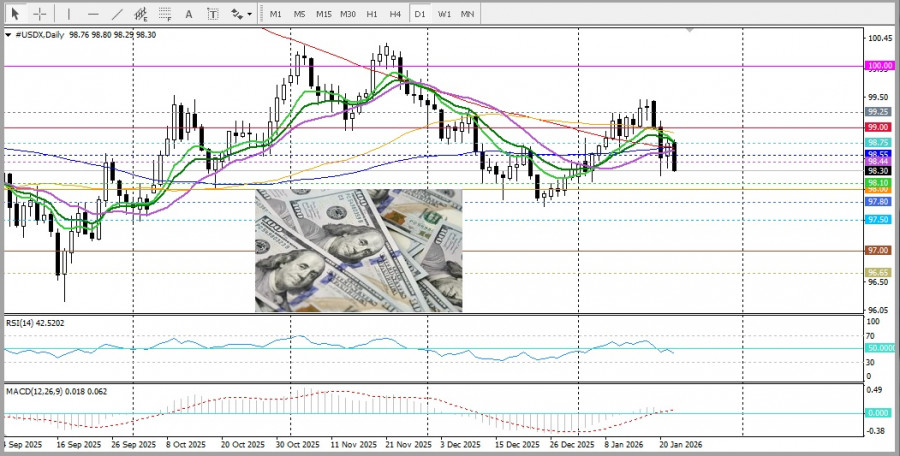Viewport: 900px width, 456px height.
Task: Select the equidistant channel tool
Action: 141,14
